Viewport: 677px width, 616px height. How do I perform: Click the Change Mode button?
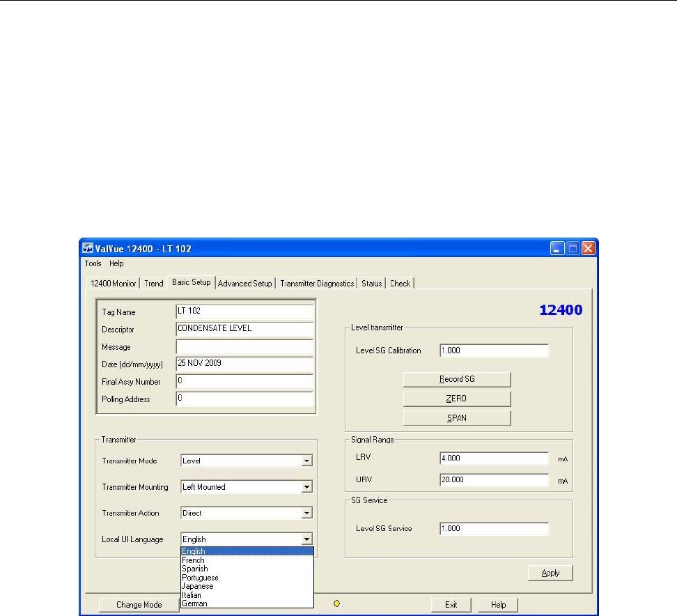pos(139,605)
